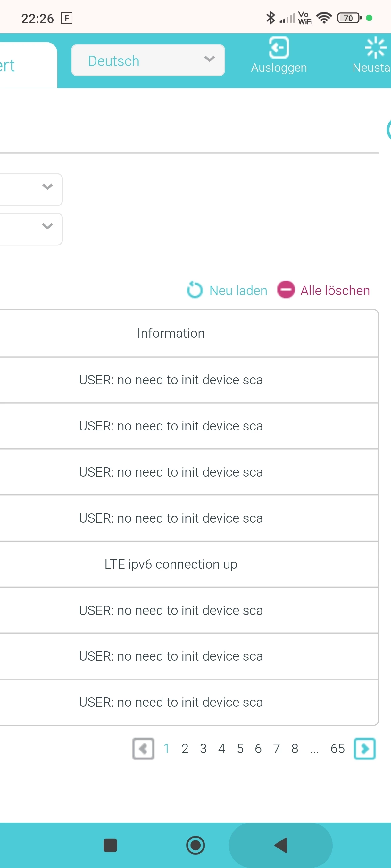Viewport: 391px width, 868px height.
Task: Select log page 8
Action: [295, 749]
